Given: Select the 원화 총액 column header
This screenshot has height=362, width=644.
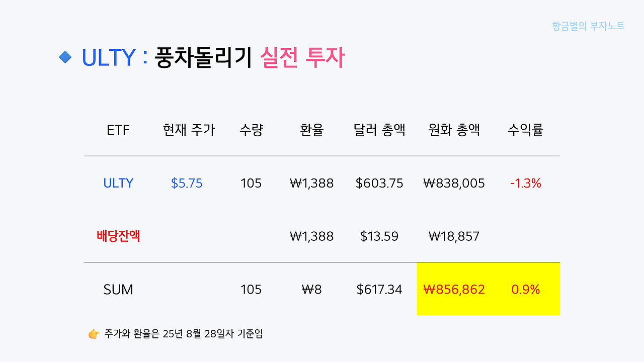Looking at the screenshot, I should click(x=454, y=130).
